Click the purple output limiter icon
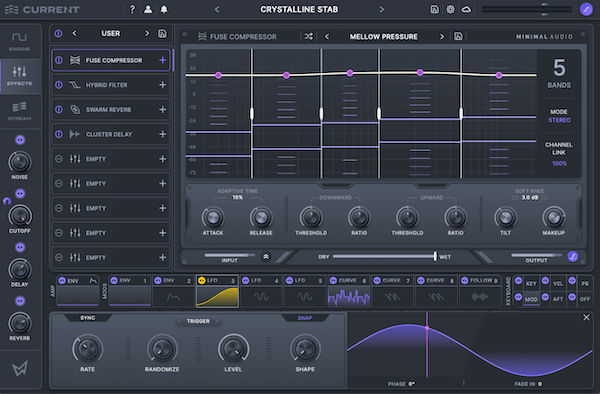Viewport: 600px width, 394px height. (x=572, y=257)
